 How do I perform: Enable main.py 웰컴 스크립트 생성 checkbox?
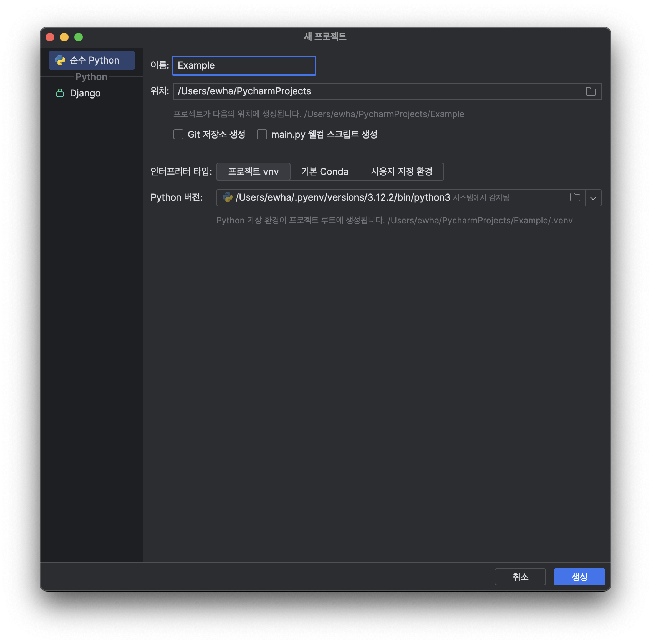[262, 135]
